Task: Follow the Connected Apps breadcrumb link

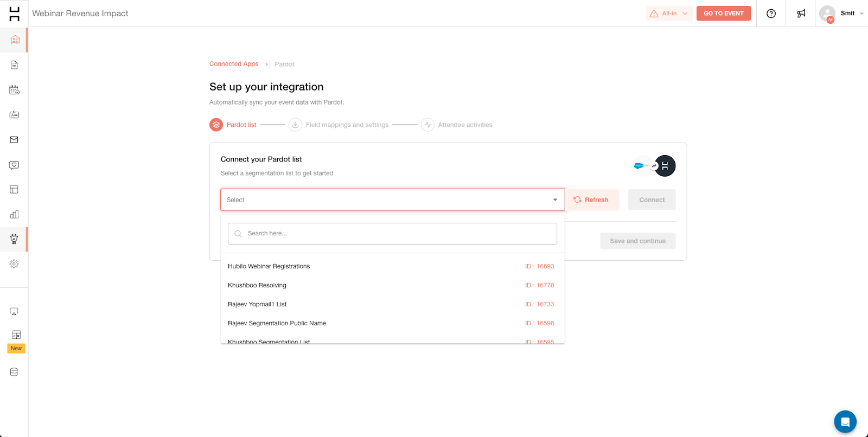Action: point(234,64)
